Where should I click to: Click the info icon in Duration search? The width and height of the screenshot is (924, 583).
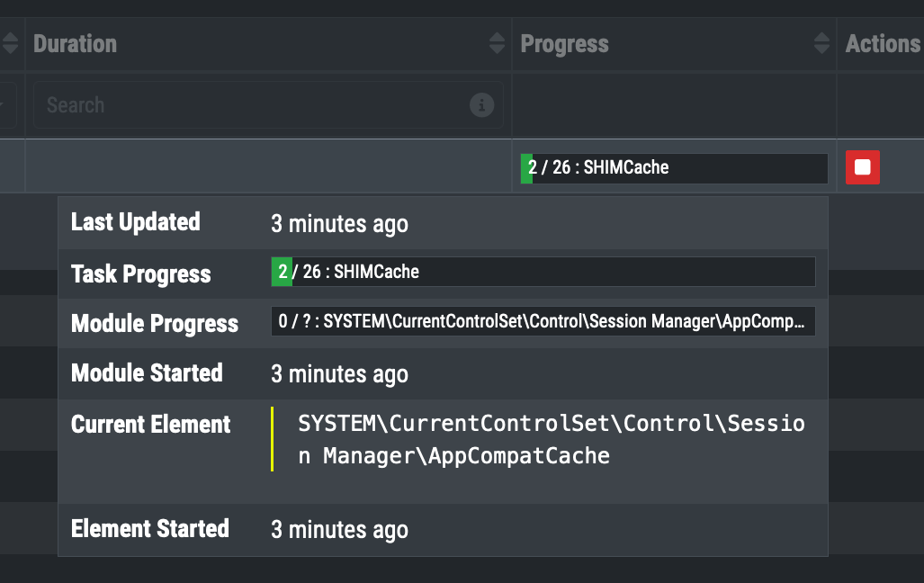point(481,105)
